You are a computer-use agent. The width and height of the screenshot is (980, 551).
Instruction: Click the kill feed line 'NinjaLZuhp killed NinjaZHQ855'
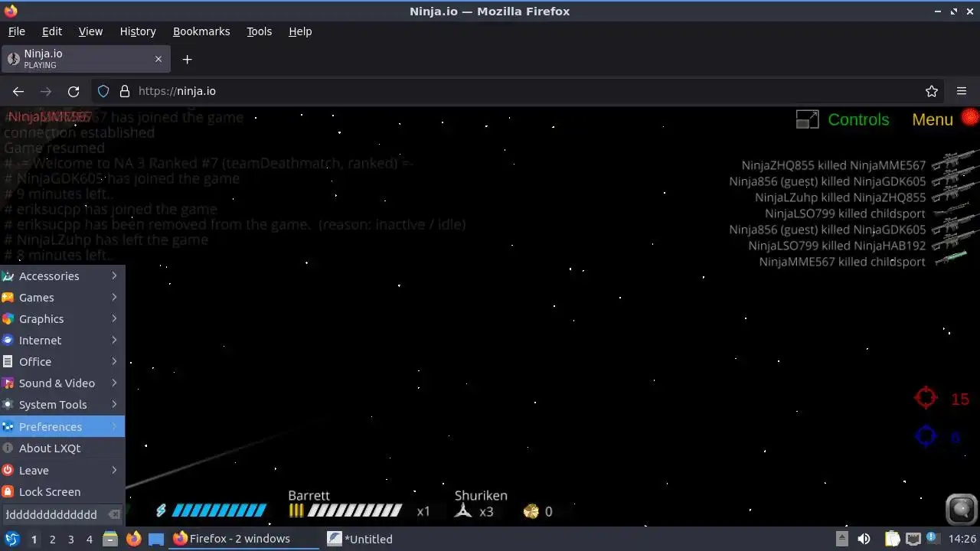840,197
